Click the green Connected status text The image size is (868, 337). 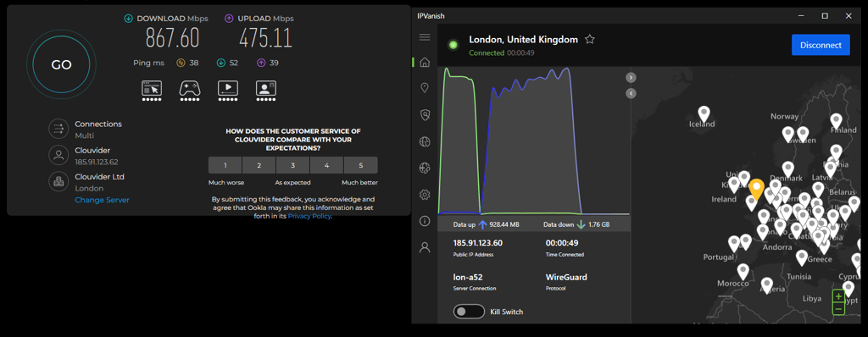click(486, 53)
